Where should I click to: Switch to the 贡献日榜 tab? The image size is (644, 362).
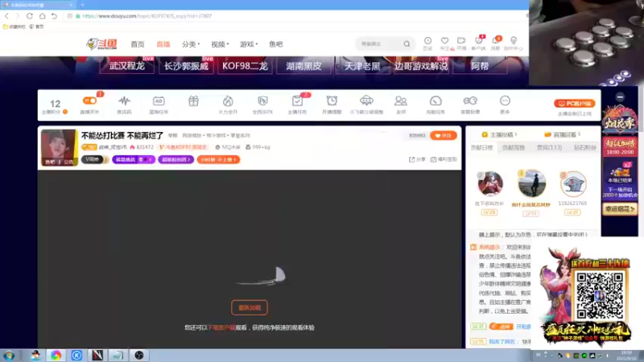[x=481, y=147]
